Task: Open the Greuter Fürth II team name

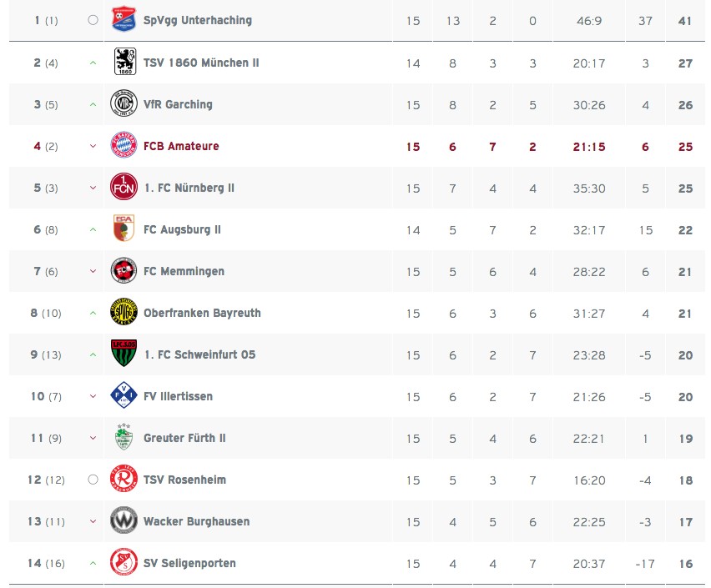Action: coord(184,438)
